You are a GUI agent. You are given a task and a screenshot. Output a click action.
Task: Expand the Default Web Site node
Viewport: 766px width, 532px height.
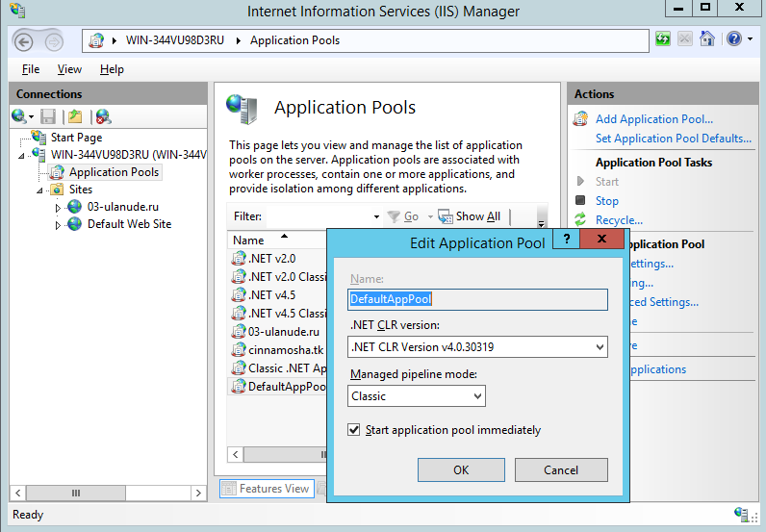click(x=58, y=225)
